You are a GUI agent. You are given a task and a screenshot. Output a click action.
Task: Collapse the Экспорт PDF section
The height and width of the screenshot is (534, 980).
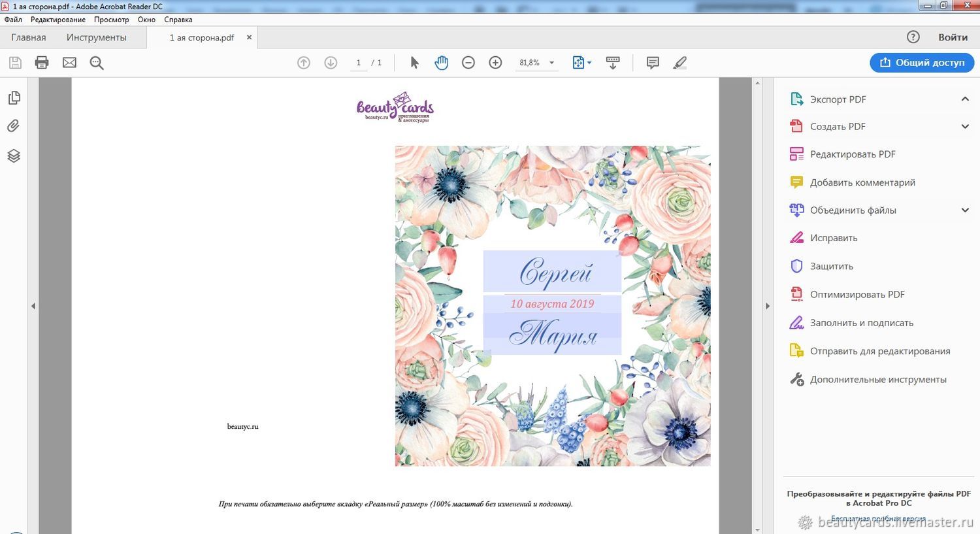[x=965, y=99]
